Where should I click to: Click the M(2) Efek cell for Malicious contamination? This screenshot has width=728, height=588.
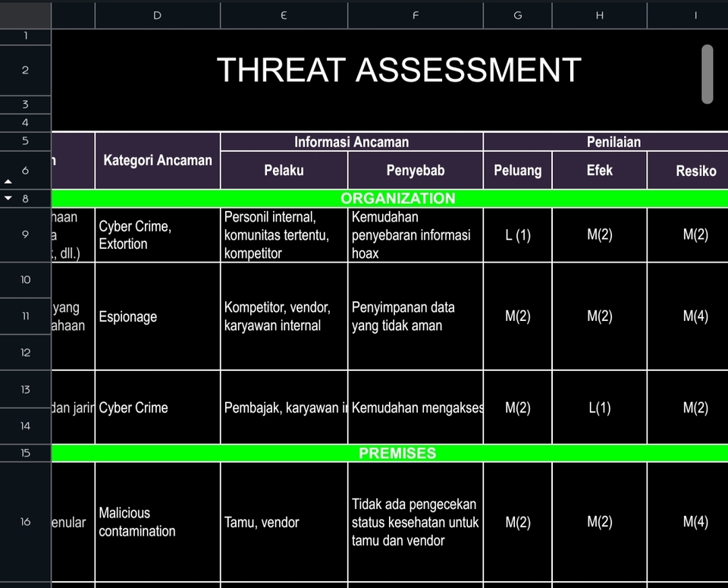(599, 521)
